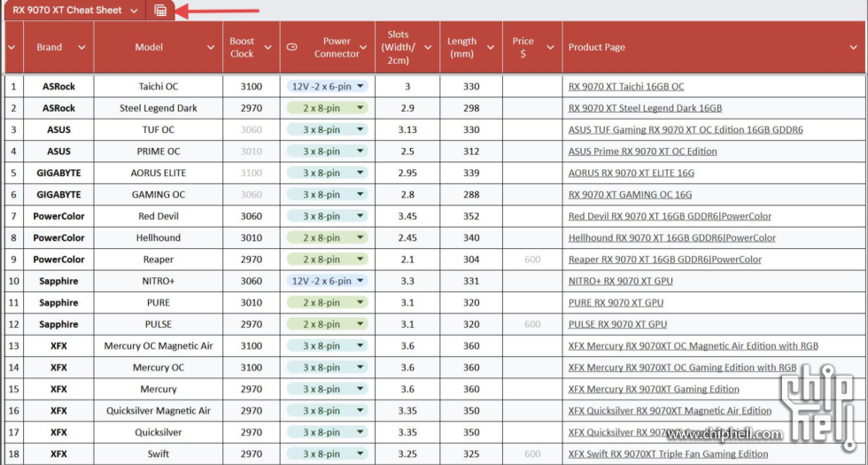Select the Taichi OC model cell
Image resolution: width=868 pixels, height=465 pixels.
coord(159,87)
